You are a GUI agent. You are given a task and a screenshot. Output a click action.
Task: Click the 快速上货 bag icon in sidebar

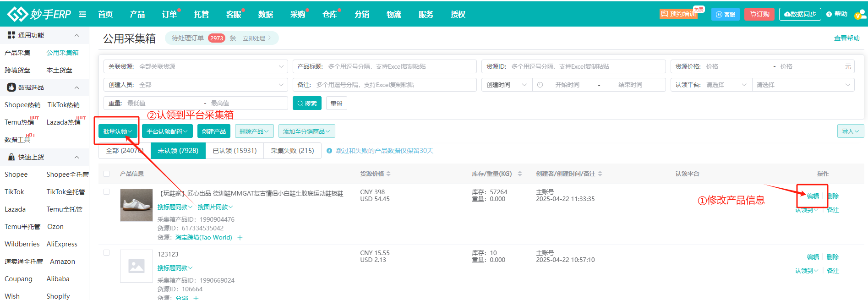(x=11, y=157)
